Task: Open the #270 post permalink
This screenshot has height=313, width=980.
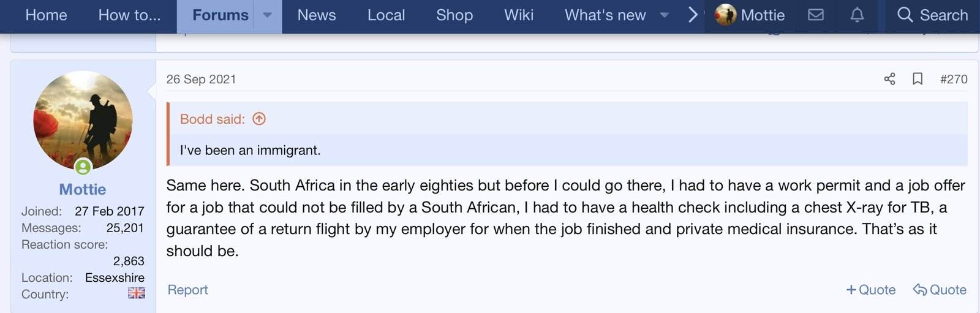Action: pyautogui.click(x=954, y=79)
